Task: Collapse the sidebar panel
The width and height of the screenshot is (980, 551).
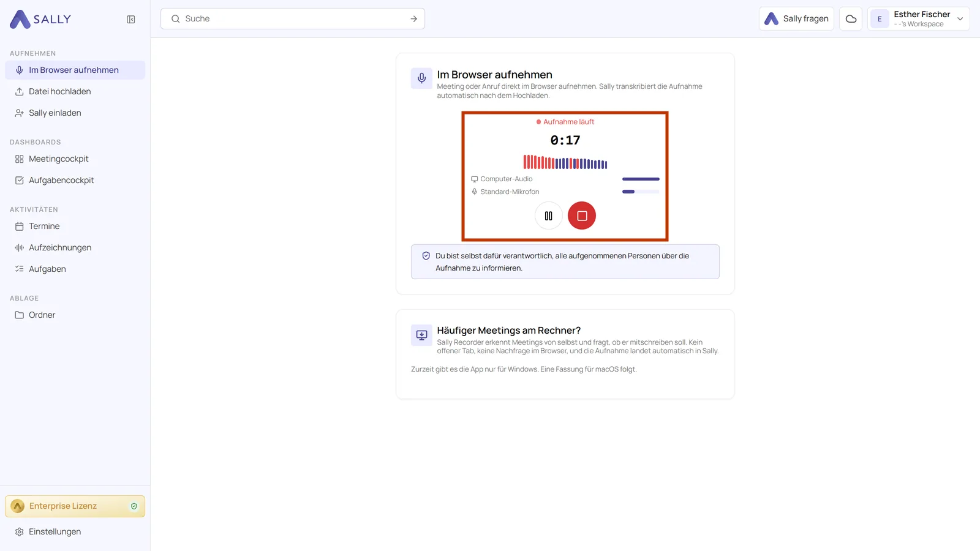Action: click(131, 20)
